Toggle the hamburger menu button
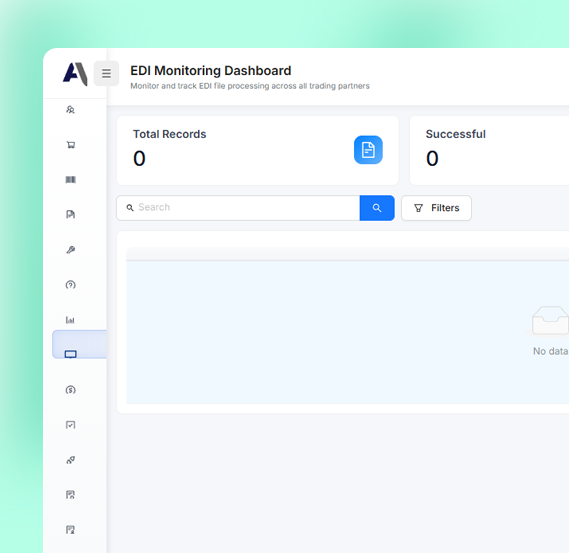The width and height of the screenshot is (569, 553). [106, 74]
